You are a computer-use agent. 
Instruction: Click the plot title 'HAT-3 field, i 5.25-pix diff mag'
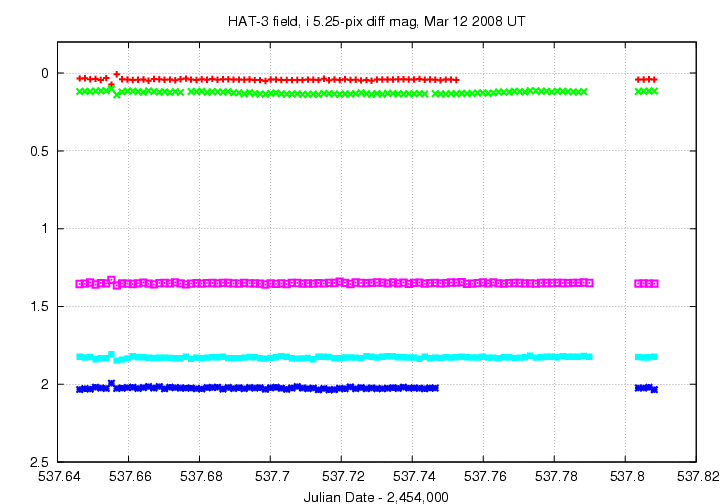[x=376, y=21]
